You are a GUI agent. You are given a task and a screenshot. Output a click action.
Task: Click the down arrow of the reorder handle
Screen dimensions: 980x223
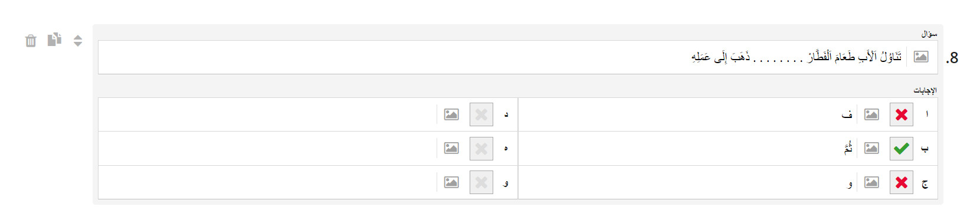click(x=78, y=44)
